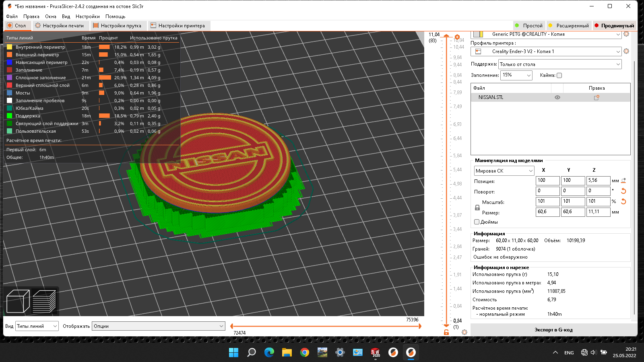Open the Settings gear app on taskbar
Viewport: 644px width, 362px height.
340,352
